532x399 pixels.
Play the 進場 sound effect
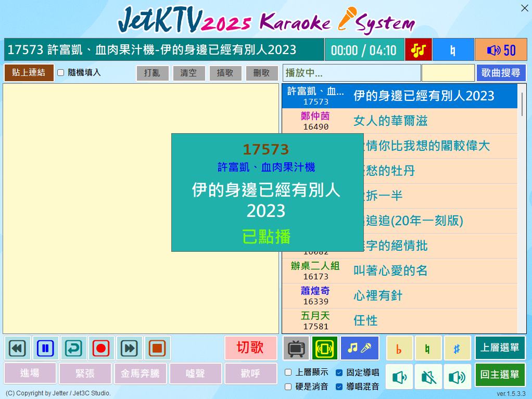[x=30, y=373]
